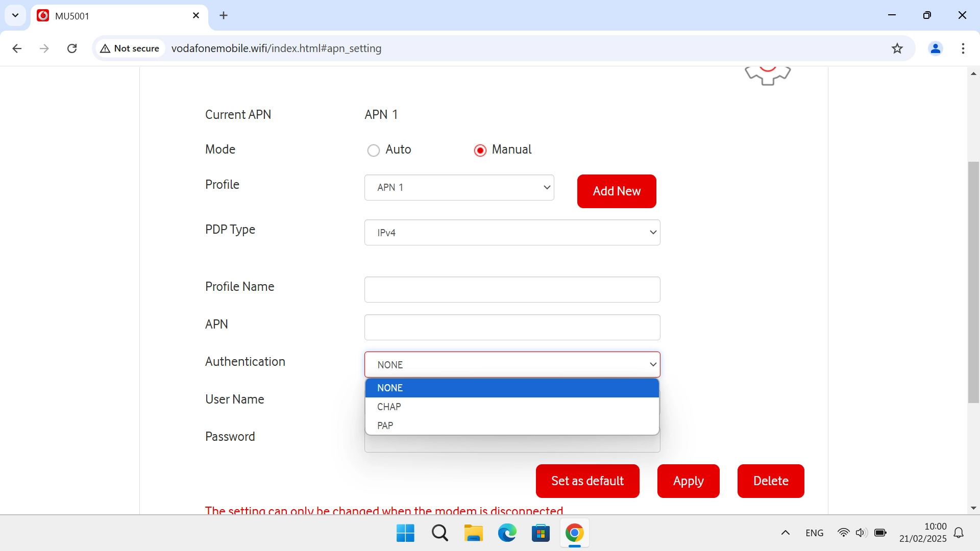Open Chrome three-dot menu
The image size is (980, 551).
(x=963, y=48)
